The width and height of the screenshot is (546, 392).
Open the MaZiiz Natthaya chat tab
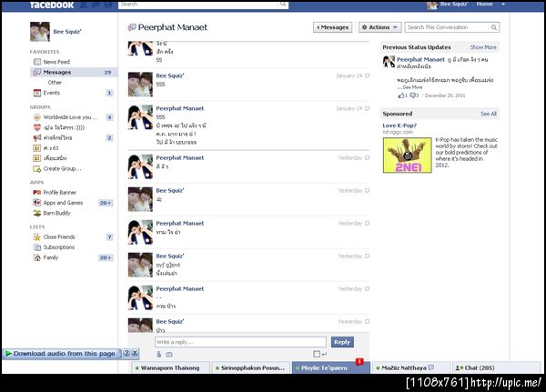(x=410, y=367)
